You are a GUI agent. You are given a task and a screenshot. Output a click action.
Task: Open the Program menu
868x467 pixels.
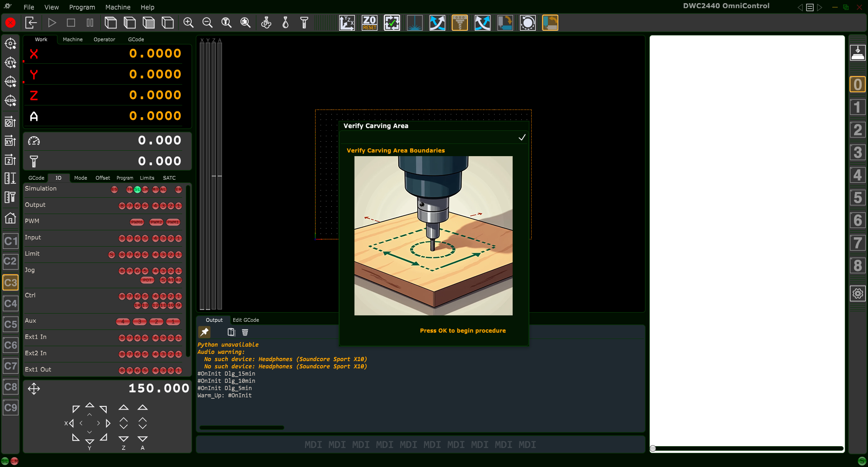[x=82, y=7]
